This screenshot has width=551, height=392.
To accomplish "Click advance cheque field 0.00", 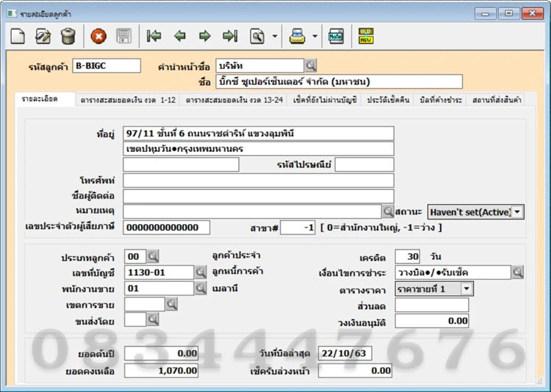I will (355, 371).
